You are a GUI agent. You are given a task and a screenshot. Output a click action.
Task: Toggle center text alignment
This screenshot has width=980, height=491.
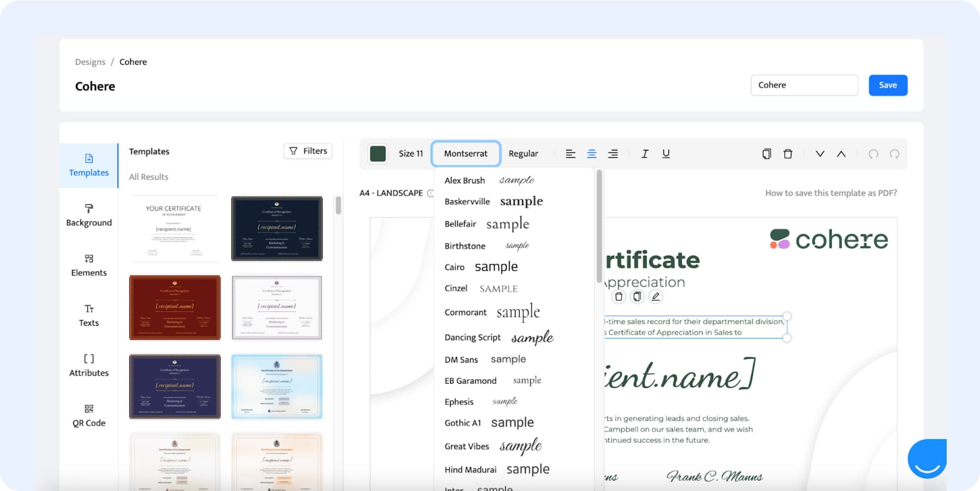click(x=592, y=154)
